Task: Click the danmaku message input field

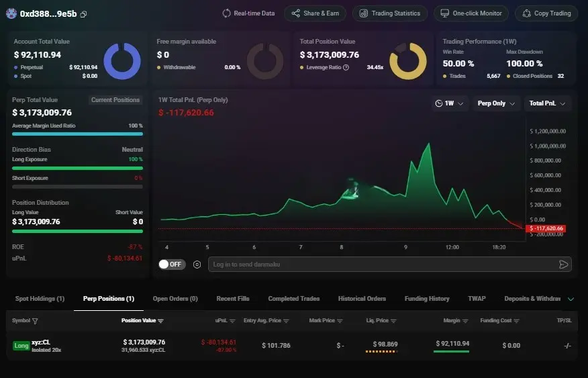Action: (383, 265)
